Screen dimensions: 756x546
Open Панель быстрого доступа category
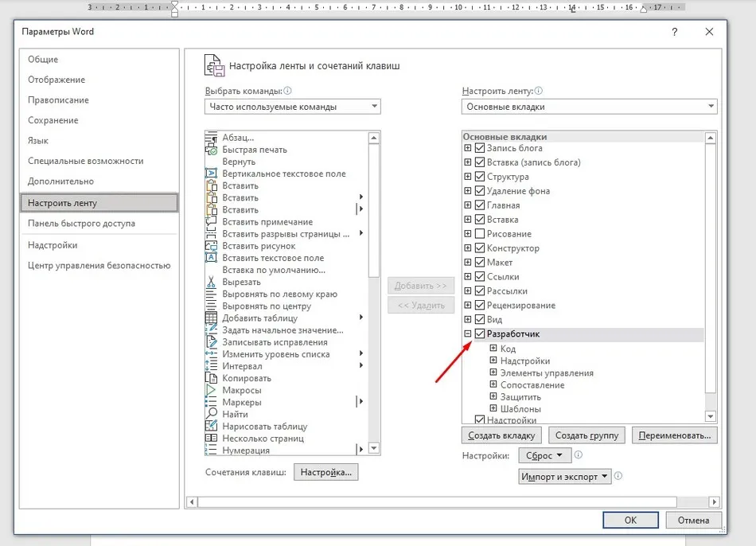coord(99,224)
